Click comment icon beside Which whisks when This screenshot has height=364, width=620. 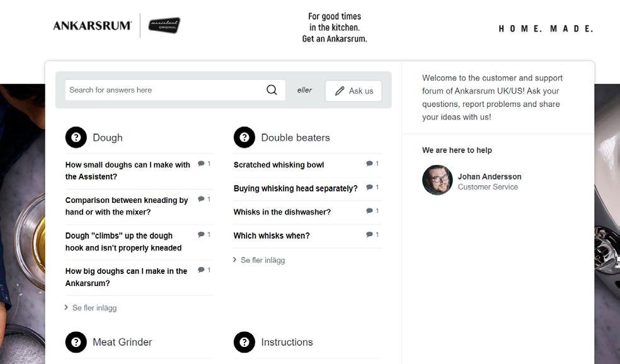click(x=370, y=234)
